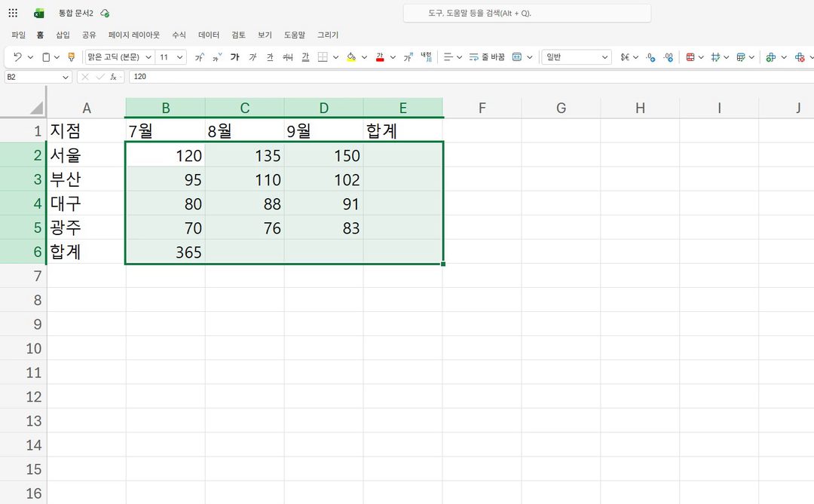The image size is (814, 504).
Task: Expand the Name Box dropdown
Action: point(66,77)
